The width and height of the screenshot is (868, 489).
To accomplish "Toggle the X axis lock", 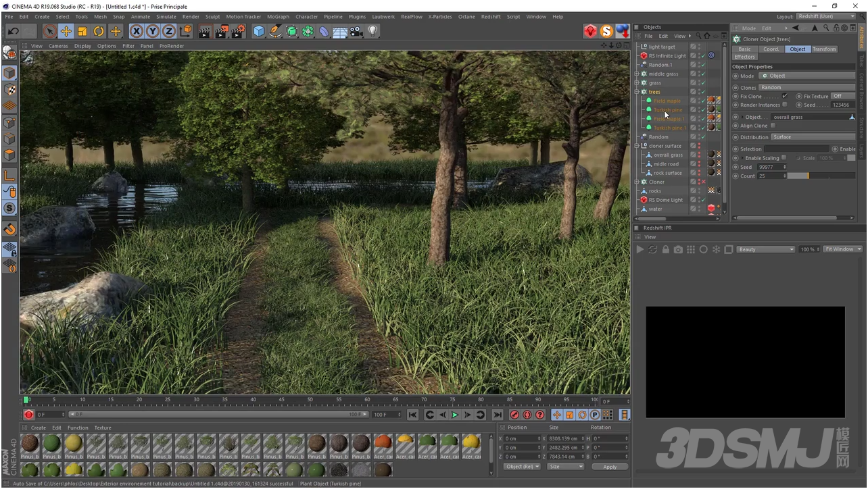I will coord(137,31).
